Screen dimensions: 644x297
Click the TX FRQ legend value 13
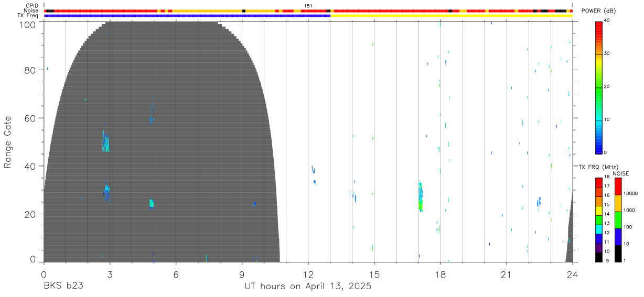(x=607, y=223)
